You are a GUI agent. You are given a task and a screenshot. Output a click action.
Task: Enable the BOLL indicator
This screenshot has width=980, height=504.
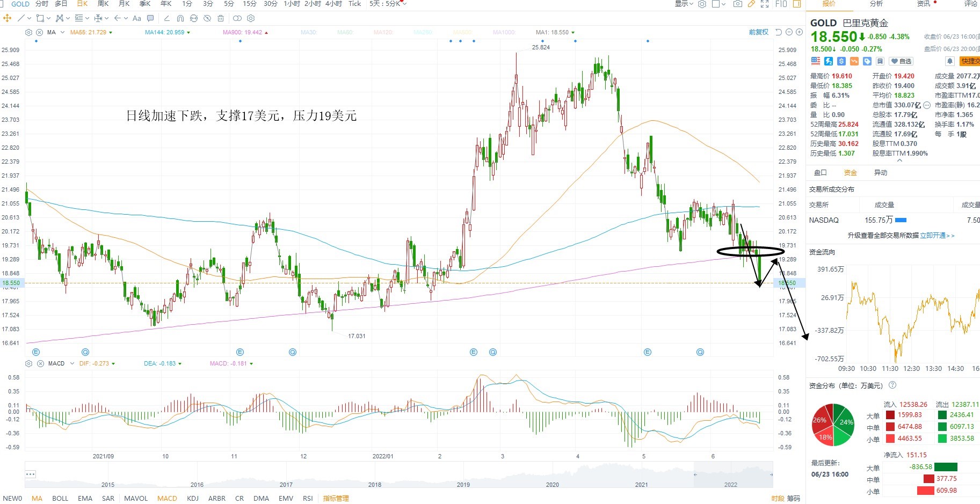[60, 498]
